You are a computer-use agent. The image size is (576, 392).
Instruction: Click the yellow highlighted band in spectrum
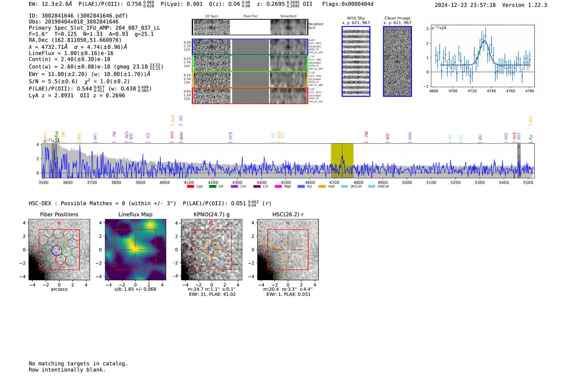pyautogui.click(x=342, y=161)
